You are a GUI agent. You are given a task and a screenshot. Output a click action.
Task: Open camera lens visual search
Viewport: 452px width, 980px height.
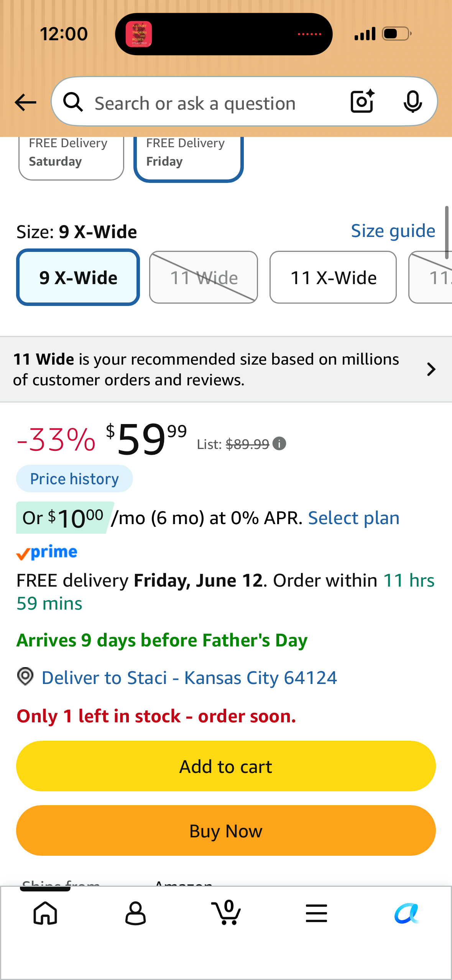click(x=362, y=102)
